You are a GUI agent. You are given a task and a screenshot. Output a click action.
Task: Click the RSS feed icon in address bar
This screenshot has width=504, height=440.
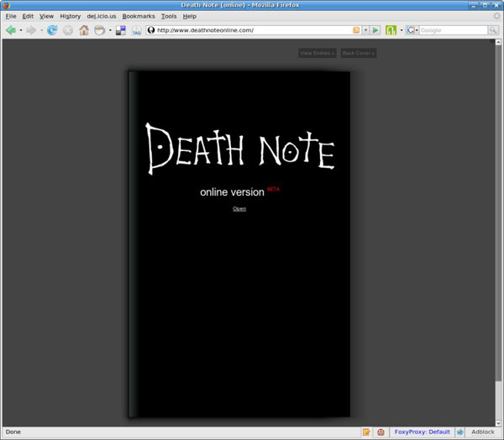[x=357, y=30]
